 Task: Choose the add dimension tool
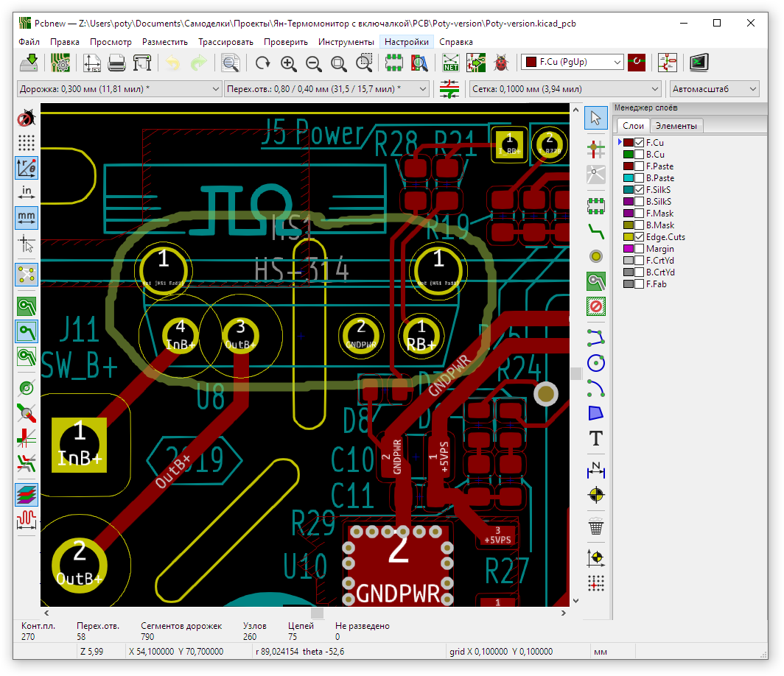tap(596, 469)
